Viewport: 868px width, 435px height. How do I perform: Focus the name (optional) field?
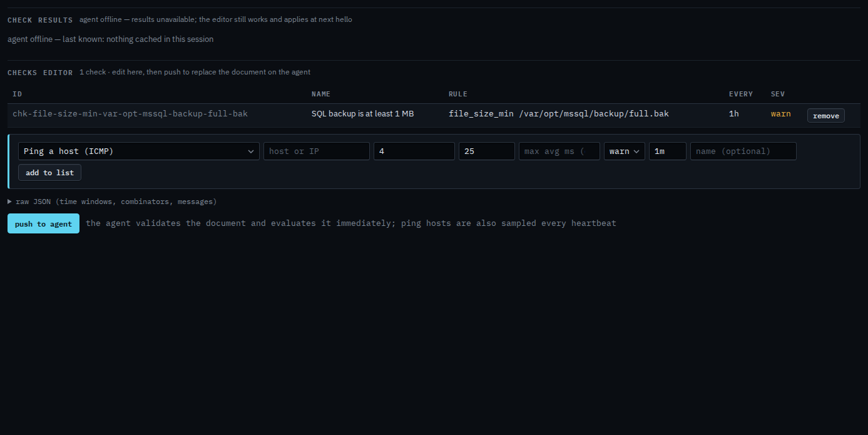(x=743, y=151)
